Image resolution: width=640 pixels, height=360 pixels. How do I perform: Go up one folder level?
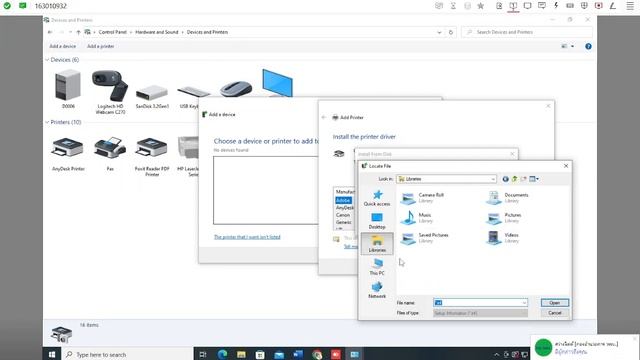(x=514, y=179)
